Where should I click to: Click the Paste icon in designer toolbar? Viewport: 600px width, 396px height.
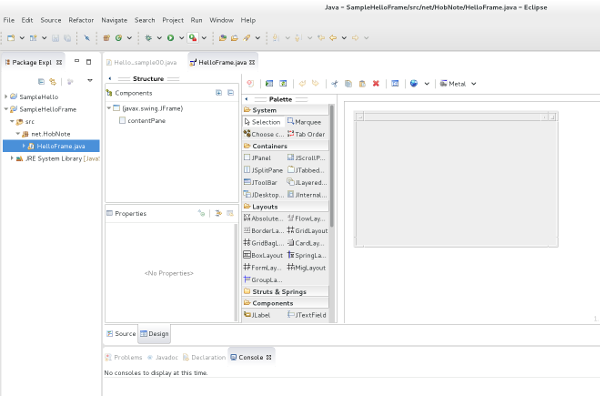(x=362, y=83)
